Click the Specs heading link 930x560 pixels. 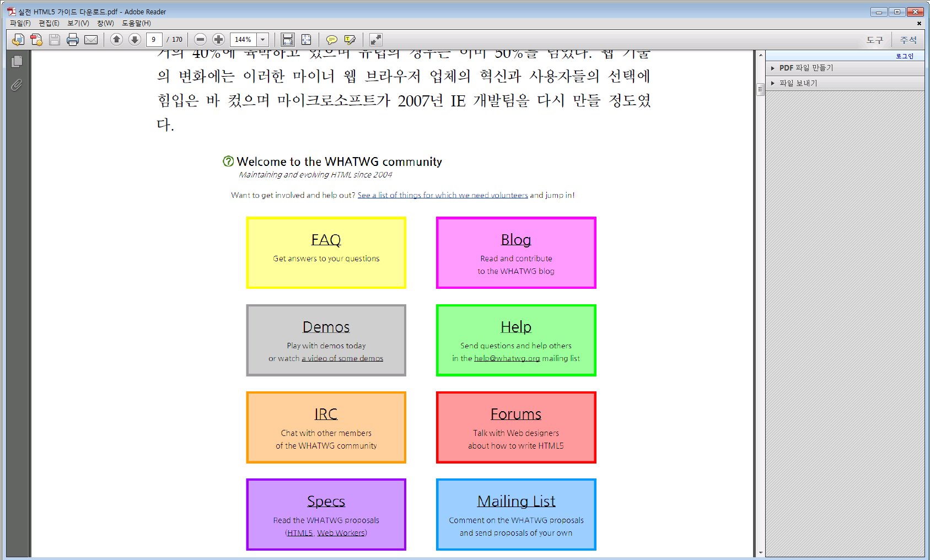point(326,501)
